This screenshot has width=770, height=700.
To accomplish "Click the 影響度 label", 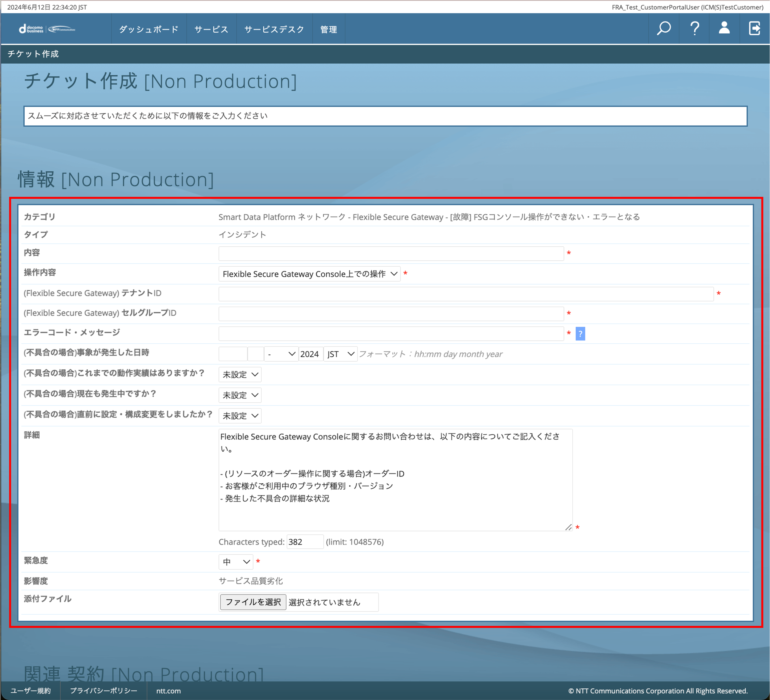I will click(36, 581).
